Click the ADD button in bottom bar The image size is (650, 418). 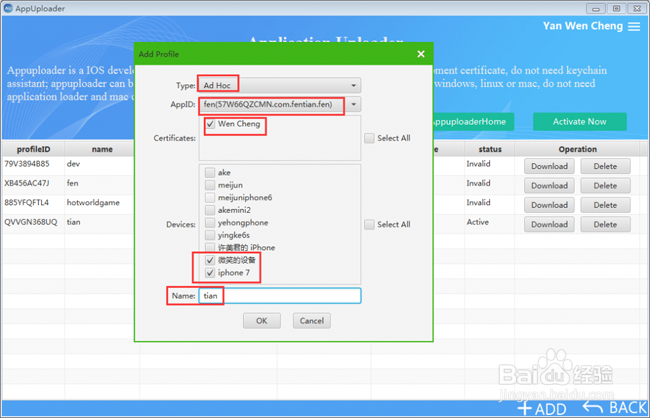pyautogui.click(x=542, y=408)
